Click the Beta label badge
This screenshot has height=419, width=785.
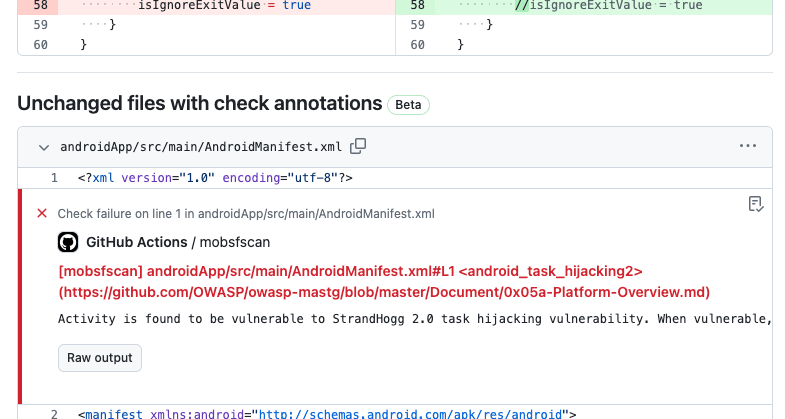coord(409,105)
